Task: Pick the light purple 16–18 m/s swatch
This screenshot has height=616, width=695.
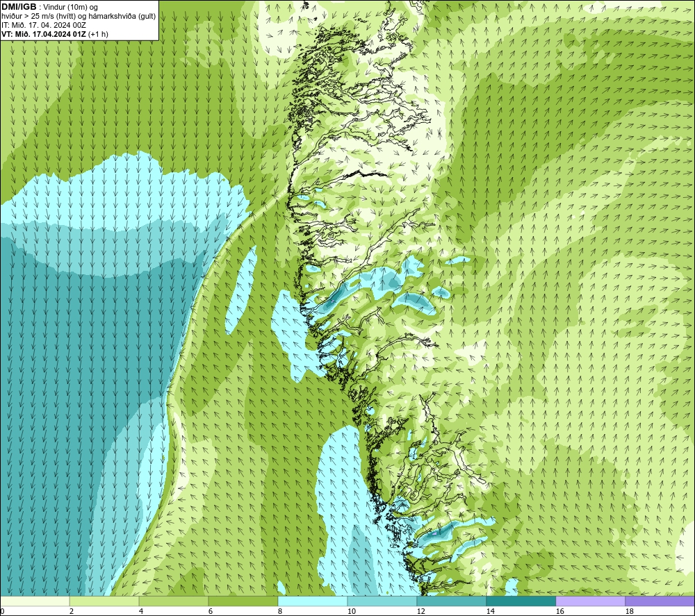Action: [590, 601]
